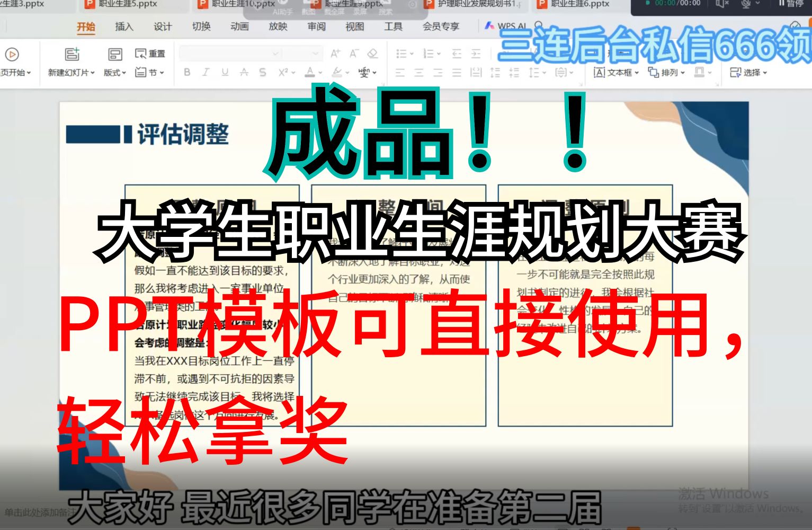Open the Member Exclusive (会员专享) tab
This screenshot has width=812, height=530.
[441, 26]
